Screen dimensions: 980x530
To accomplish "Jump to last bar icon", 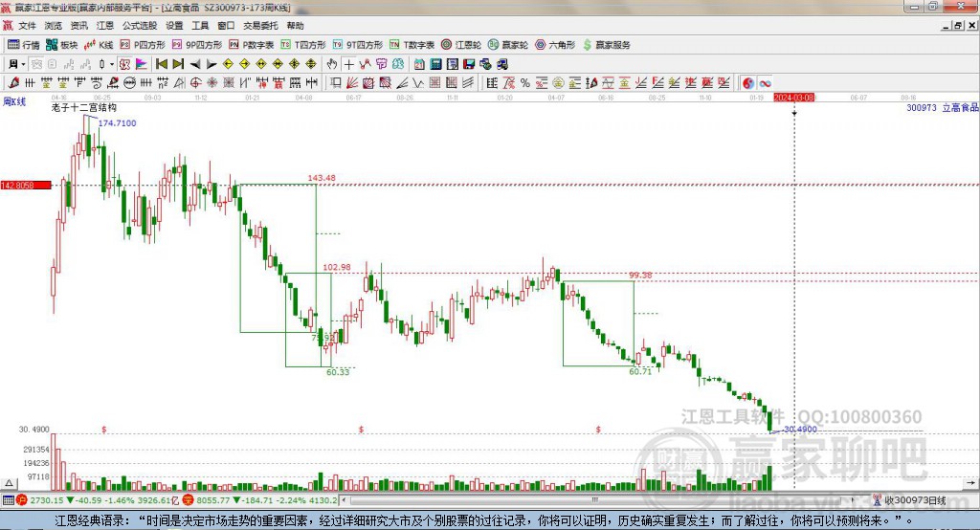I will point(178,64).
